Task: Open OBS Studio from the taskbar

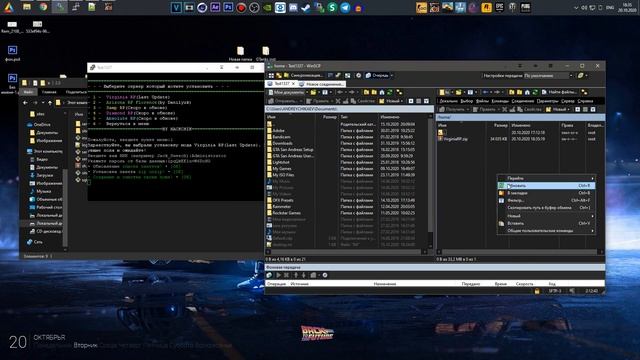Action: 254,7
